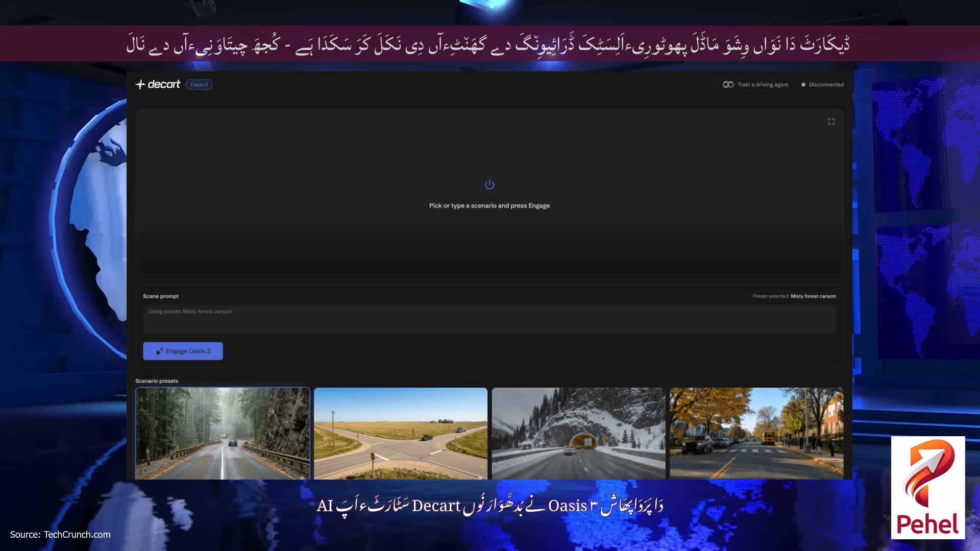Click the 'Scene prompt' label

point(161,296)
